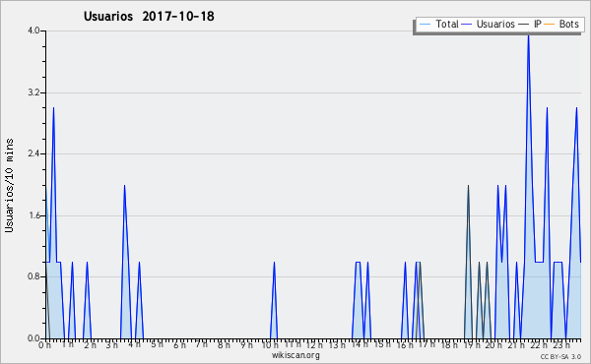This screenshot has width=591, height=364.
Task: Click the 19 h axis label
Action: tap(472, 344)
